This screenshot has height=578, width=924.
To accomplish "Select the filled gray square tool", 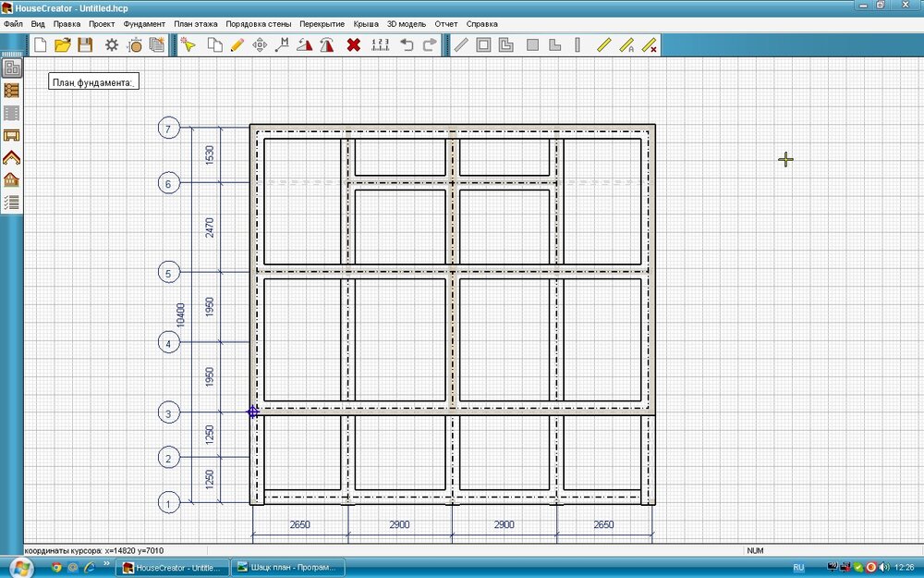I will (533, 44).
